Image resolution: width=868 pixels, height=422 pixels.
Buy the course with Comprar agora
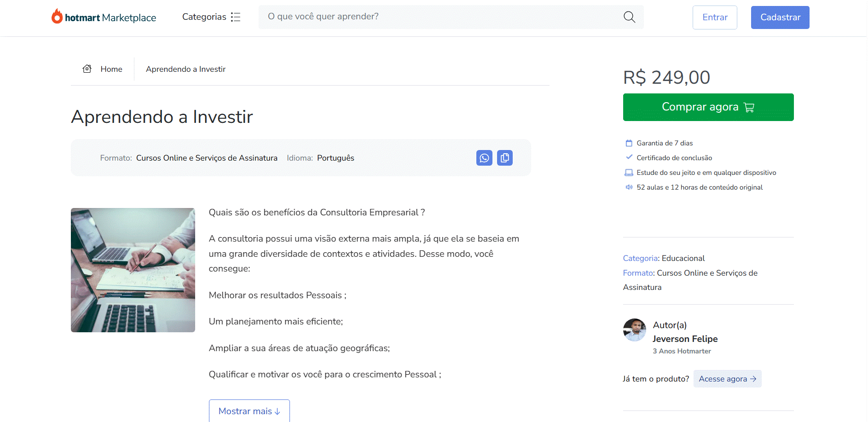[708, 107]
